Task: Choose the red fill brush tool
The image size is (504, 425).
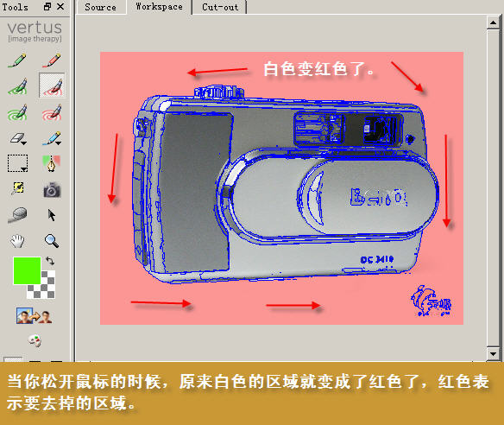Action: coord(52,86)
